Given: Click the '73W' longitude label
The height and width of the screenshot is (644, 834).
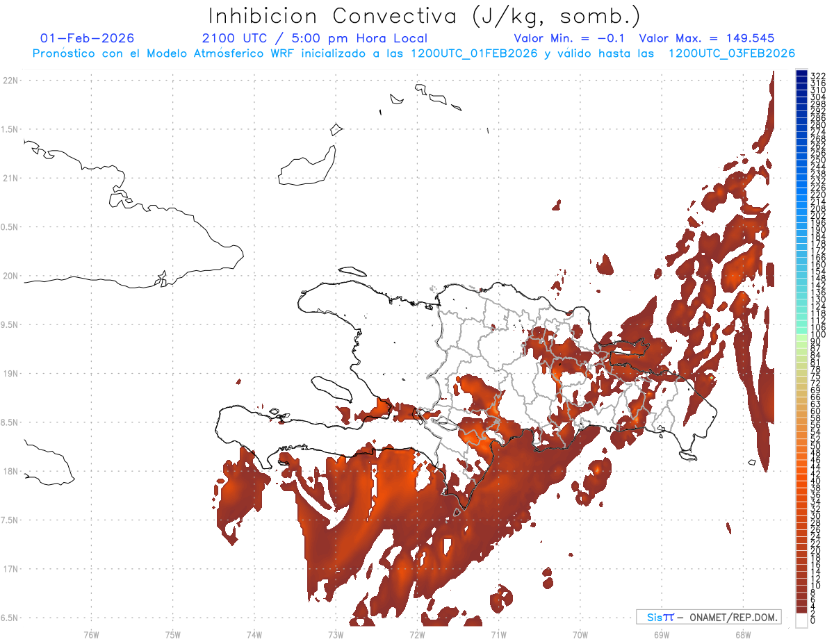Looking at the screenshot, I should pos(336,634).
